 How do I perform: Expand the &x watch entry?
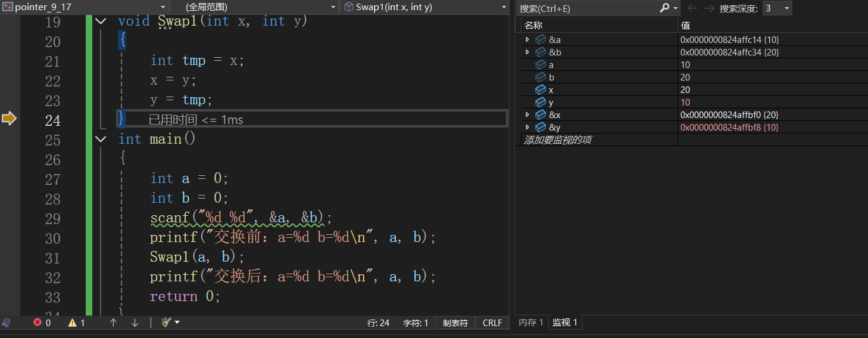pyautogui.click(x=527, y=114)
